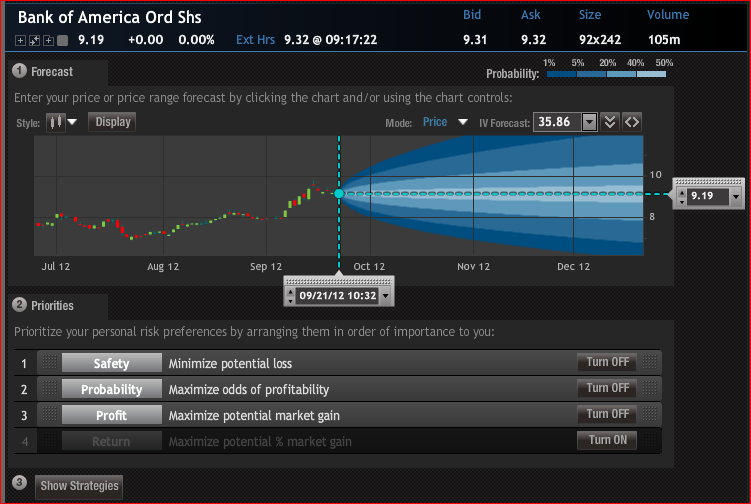This screenshot has height=504, width=751.
Task: Click the left grip handle of the Profit row
Action: (x=49, y=414)
